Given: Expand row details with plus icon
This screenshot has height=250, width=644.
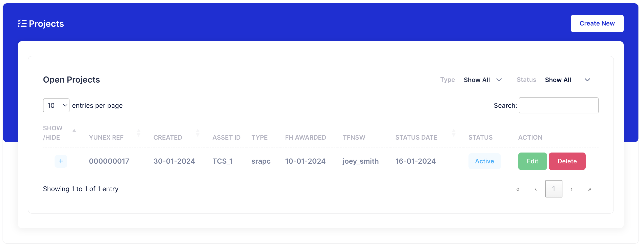Looking at the screenshot, I should tap(61, 161).
